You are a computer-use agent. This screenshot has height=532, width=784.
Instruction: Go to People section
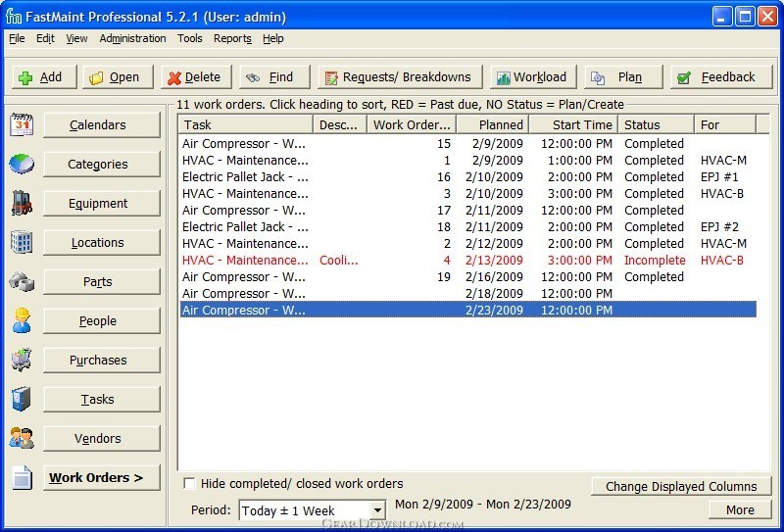102,320
